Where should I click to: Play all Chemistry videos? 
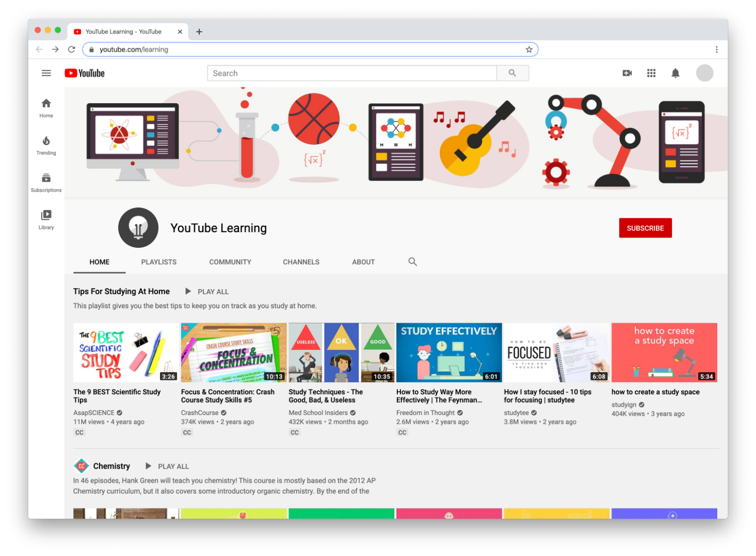point(167,466)
